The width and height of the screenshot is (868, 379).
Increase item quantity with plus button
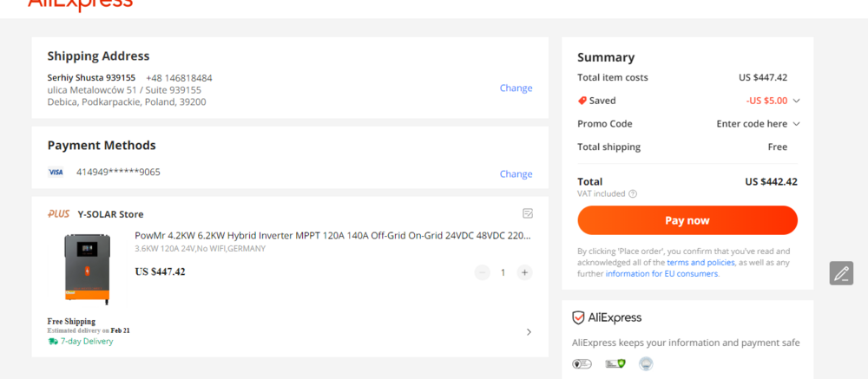point(524,272)
